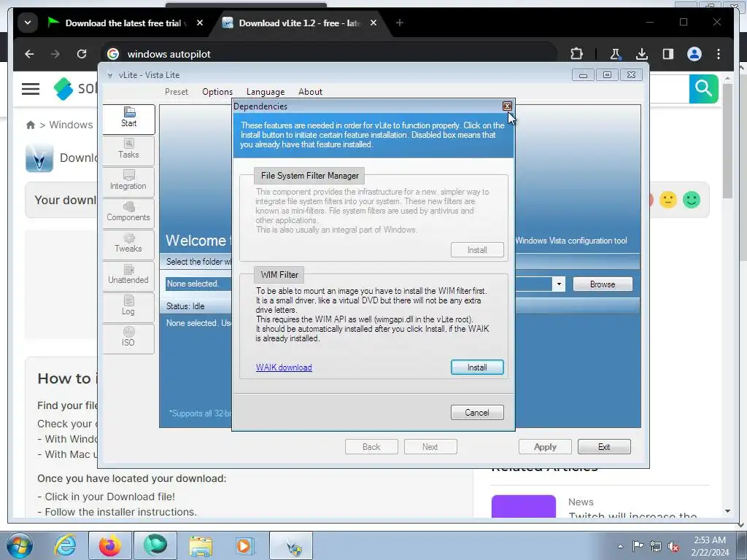The width and height of the screenshot is (747, 560).
Task: Open the Tasks section in vLite sidebar
Action: (128, 150)
